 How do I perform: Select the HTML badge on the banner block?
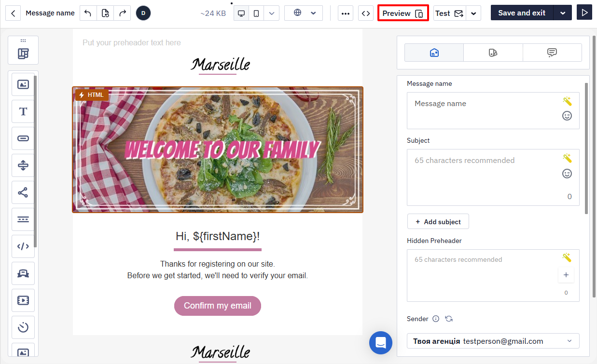tap(92, 95)
